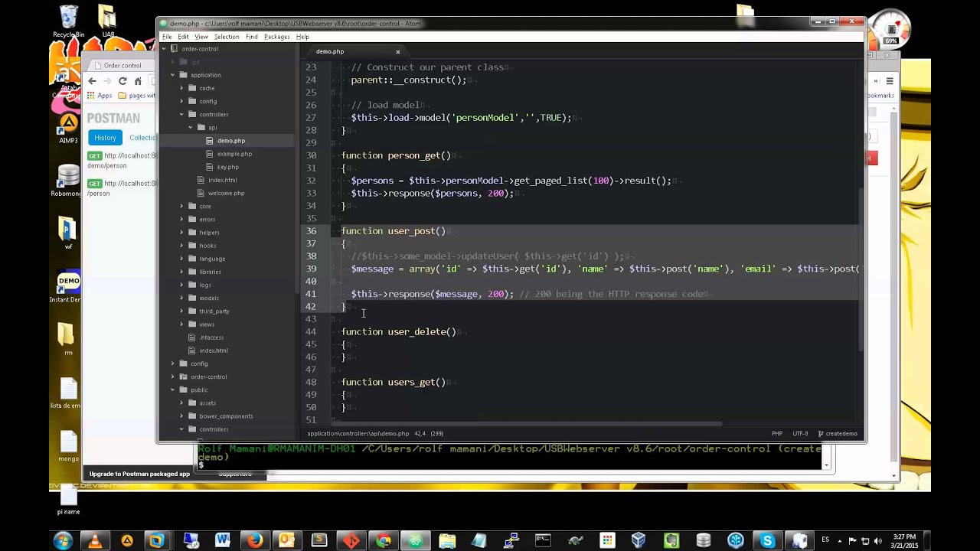980x551 pixels.
Task: Open the AIMP3 desktop shortcut
Action: pos(68,128)
